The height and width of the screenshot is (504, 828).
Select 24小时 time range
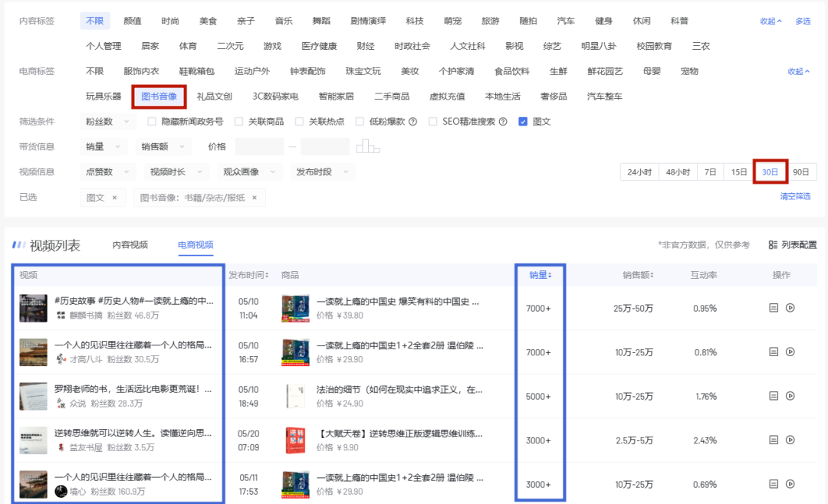click(639, 172)
